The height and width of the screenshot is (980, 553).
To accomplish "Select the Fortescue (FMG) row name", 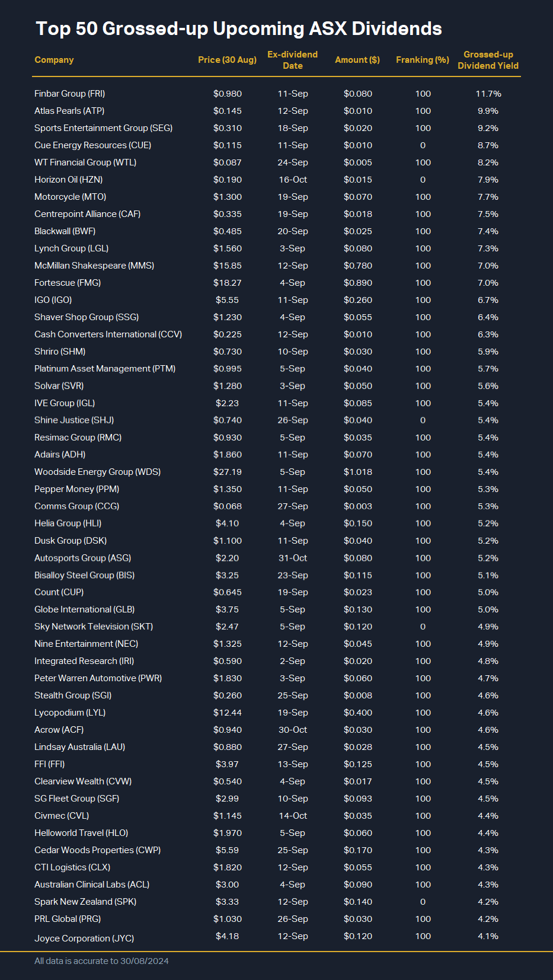I will tap(68, 283).
